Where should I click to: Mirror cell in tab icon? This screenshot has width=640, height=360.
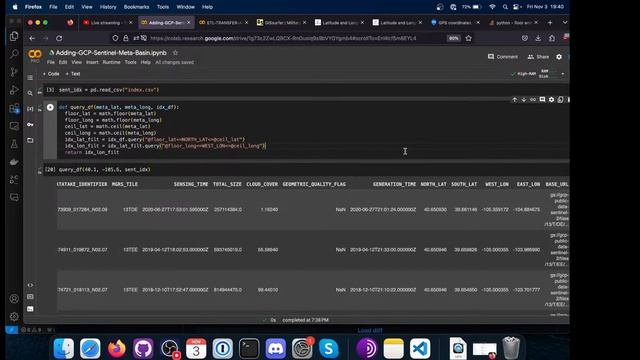pos(560,100)
